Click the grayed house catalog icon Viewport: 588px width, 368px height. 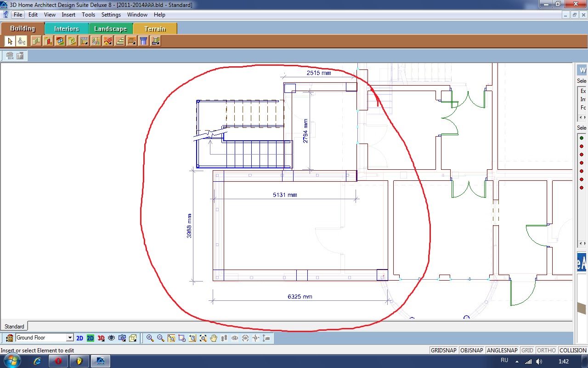click(10, 56)
